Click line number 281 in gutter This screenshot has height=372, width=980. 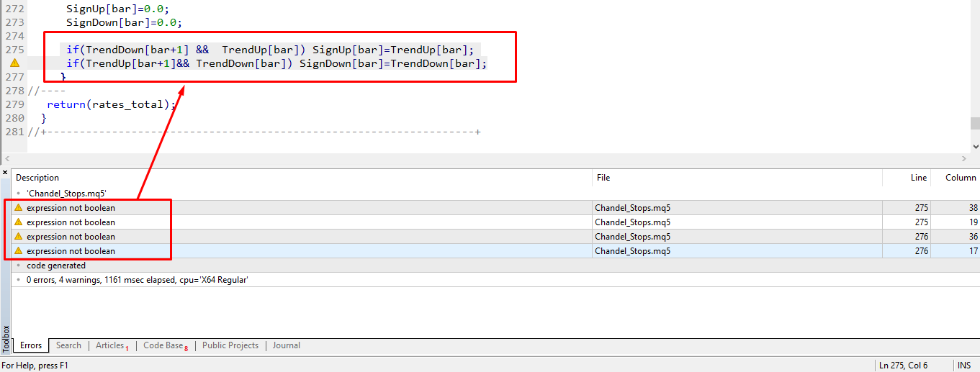tap(14, 132)
